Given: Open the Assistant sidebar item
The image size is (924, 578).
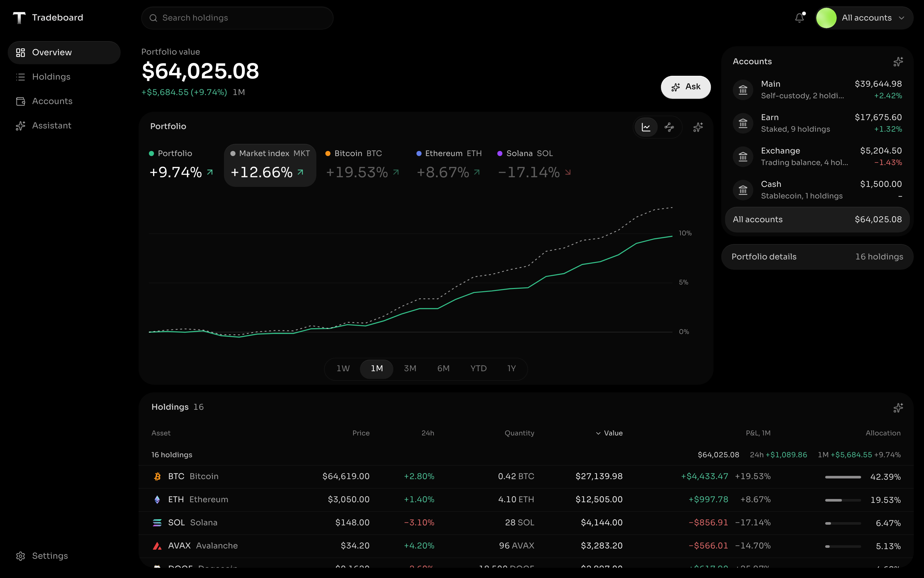Looking at the screenshot, I should [x=64, y=126].
